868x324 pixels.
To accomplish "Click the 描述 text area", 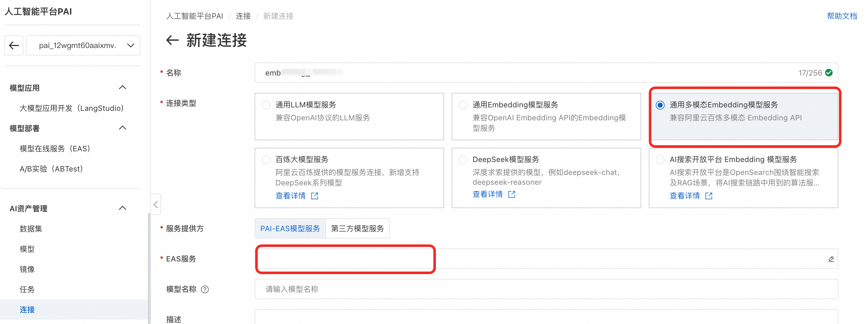I will [546, 317].
